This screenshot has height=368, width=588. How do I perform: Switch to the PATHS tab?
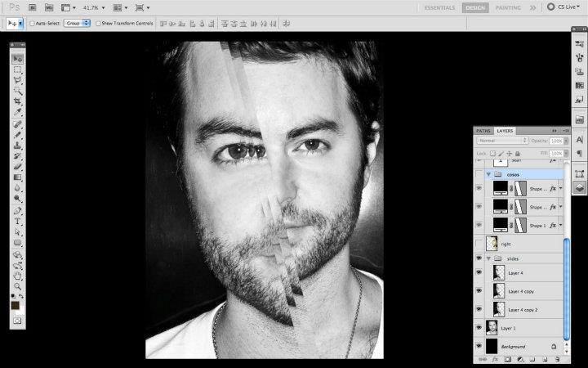coord(483,131)
